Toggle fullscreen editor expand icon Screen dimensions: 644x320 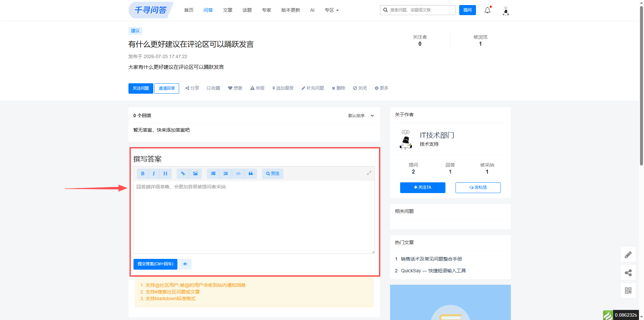[x=369, y=173]
